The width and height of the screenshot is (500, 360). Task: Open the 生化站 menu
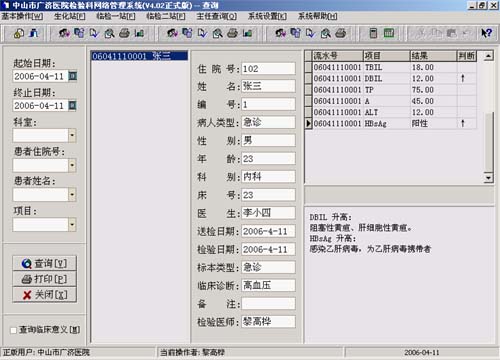pos(69,16)
